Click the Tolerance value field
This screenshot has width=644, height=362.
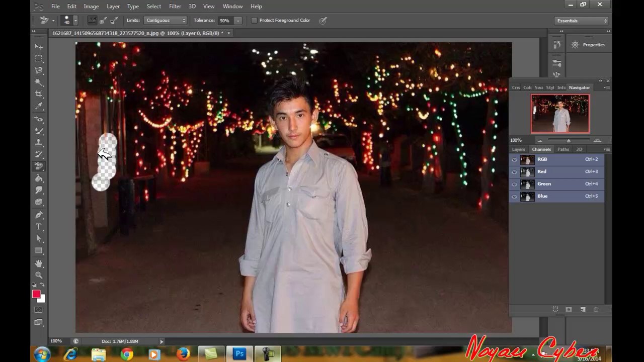pyautogui.click(x=225, y=20)
